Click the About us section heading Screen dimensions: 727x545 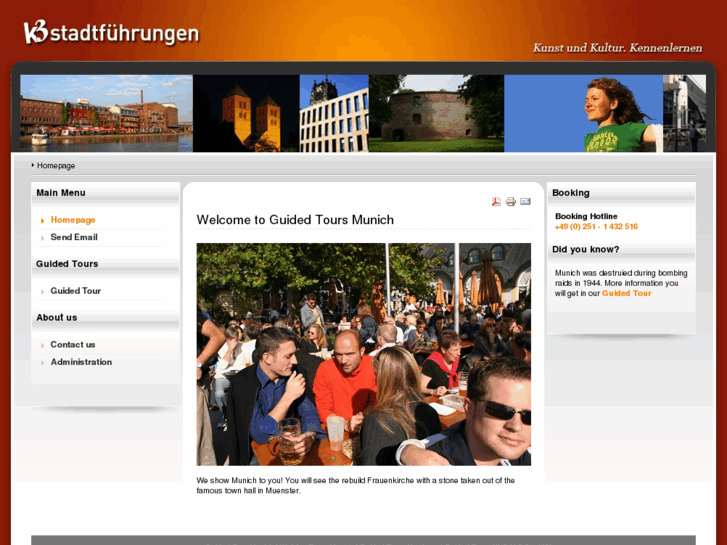(x=57, y=318)
